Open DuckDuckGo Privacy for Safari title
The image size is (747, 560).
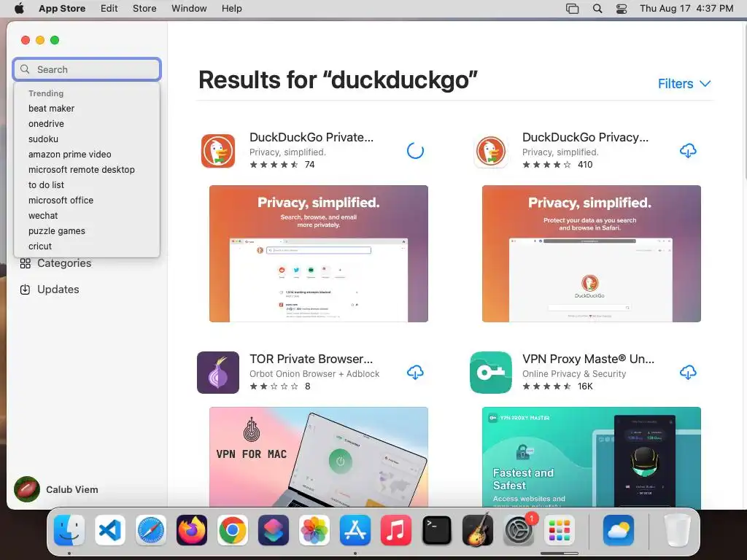[586, 137]
